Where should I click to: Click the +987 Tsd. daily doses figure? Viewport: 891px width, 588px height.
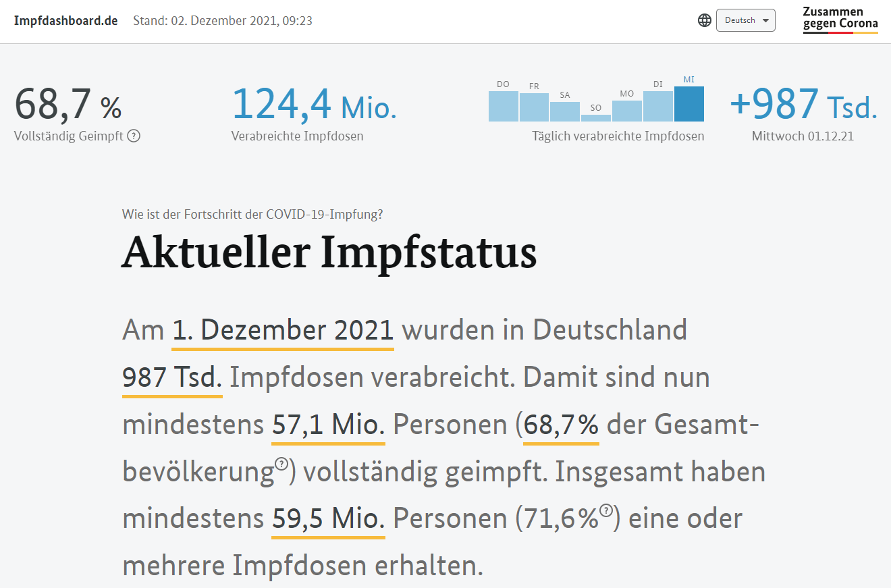(803, 104)
